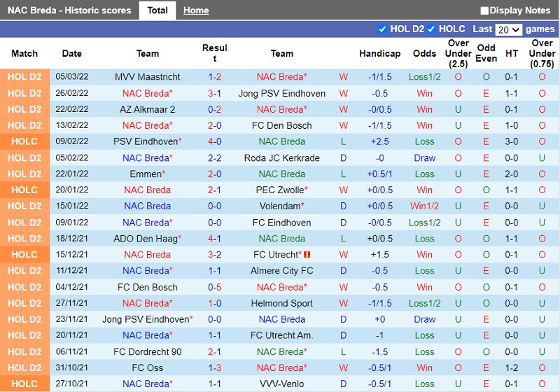Click the Handicap column header
Viewport: 560px width, 392px height.
pyautogui.click(x=379, y=53)
